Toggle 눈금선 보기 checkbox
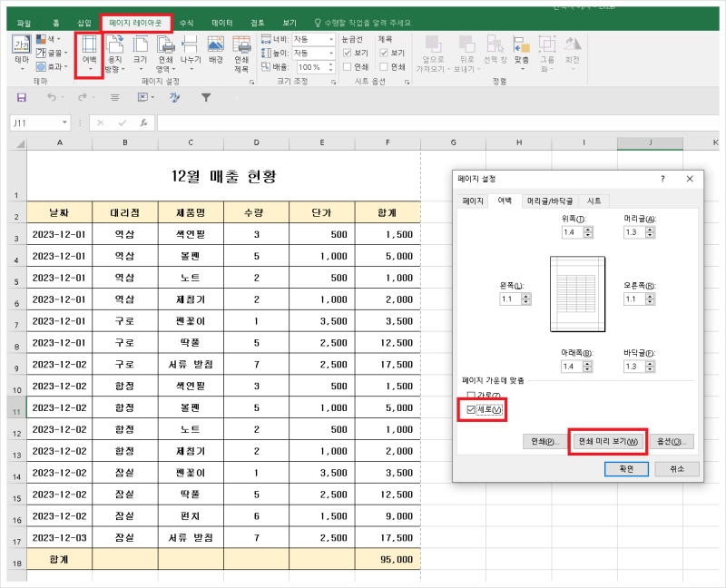Viewport: 726px width, 588px height. [348, 53]
